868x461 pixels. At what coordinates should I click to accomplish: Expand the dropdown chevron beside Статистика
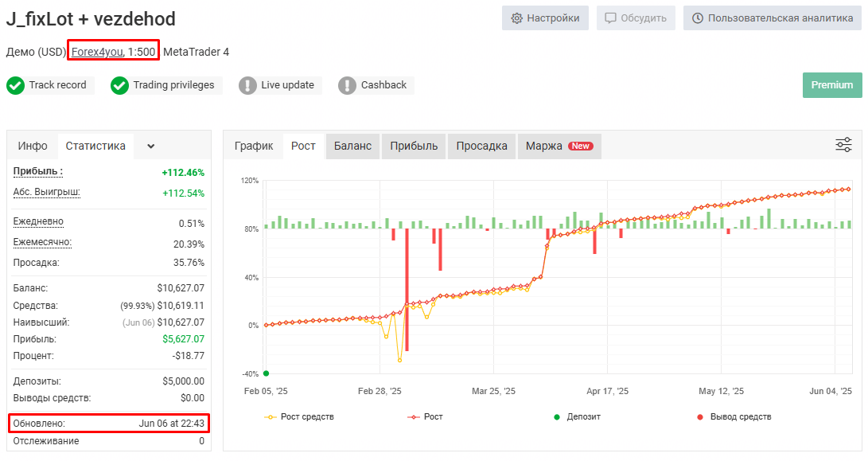[150, 147]
